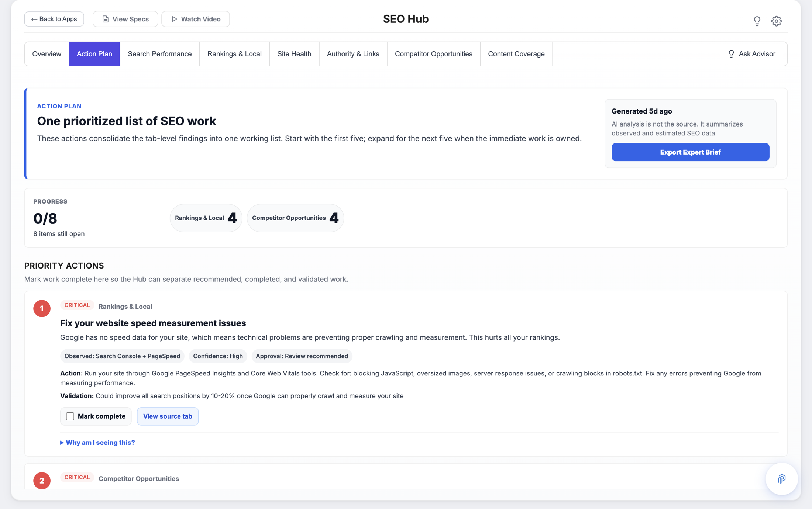This screenshot has height=509, width=812.
Task: Select the Action Plan tab
Action: [94, 54]
